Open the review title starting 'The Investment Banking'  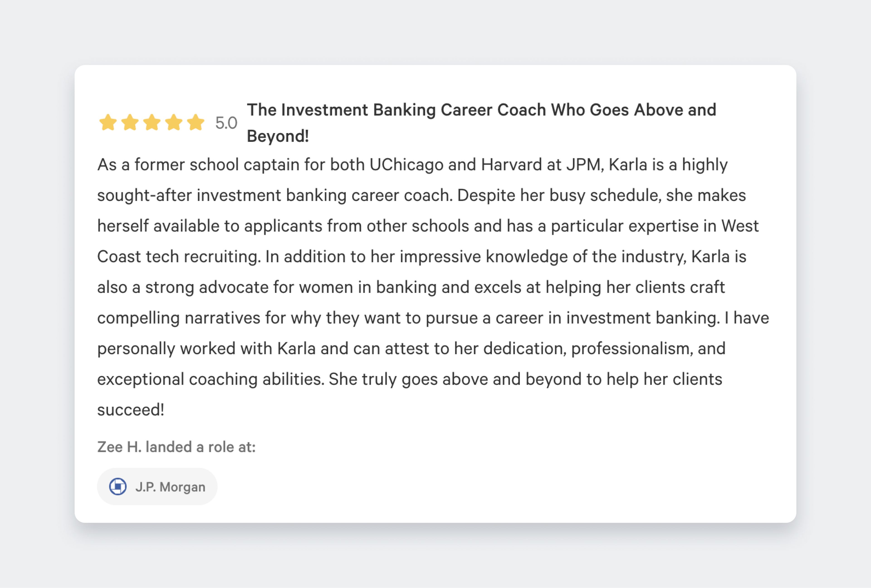tap(481, 110)
